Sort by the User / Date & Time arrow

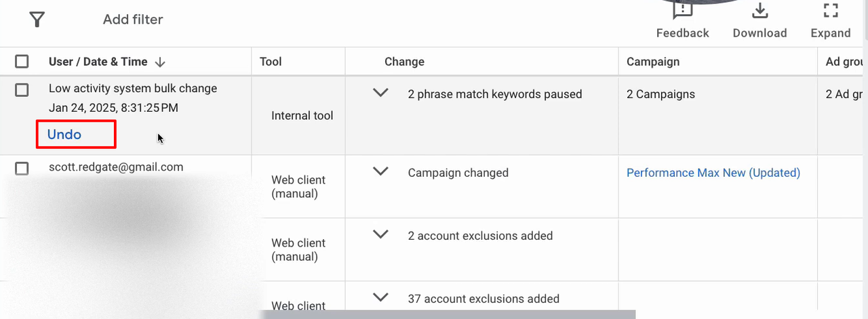coord(160,62)
